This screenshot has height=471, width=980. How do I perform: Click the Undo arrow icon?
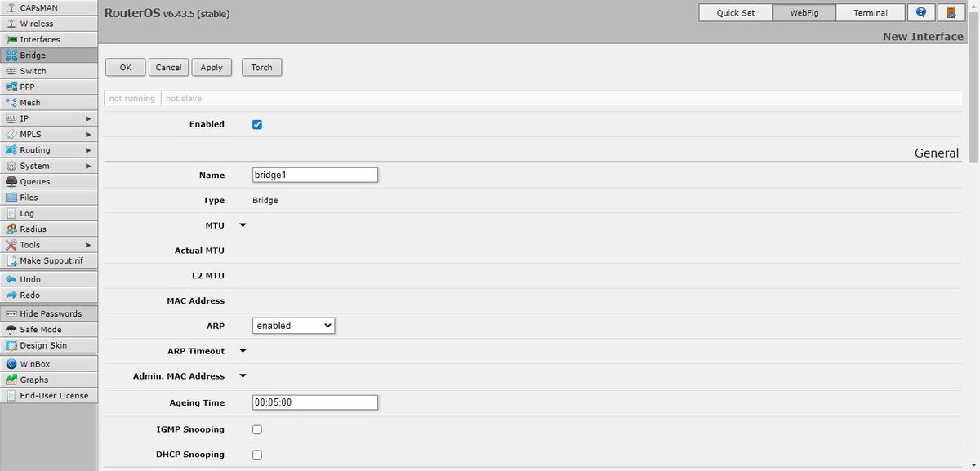pyautogui.click(x=11, y=279)
